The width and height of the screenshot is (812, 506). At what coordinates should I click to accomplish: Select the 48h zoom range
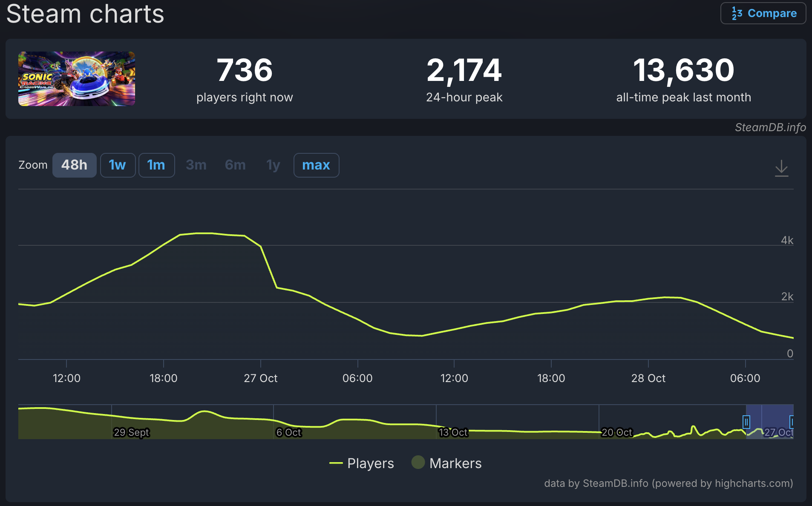coord(74,165)
